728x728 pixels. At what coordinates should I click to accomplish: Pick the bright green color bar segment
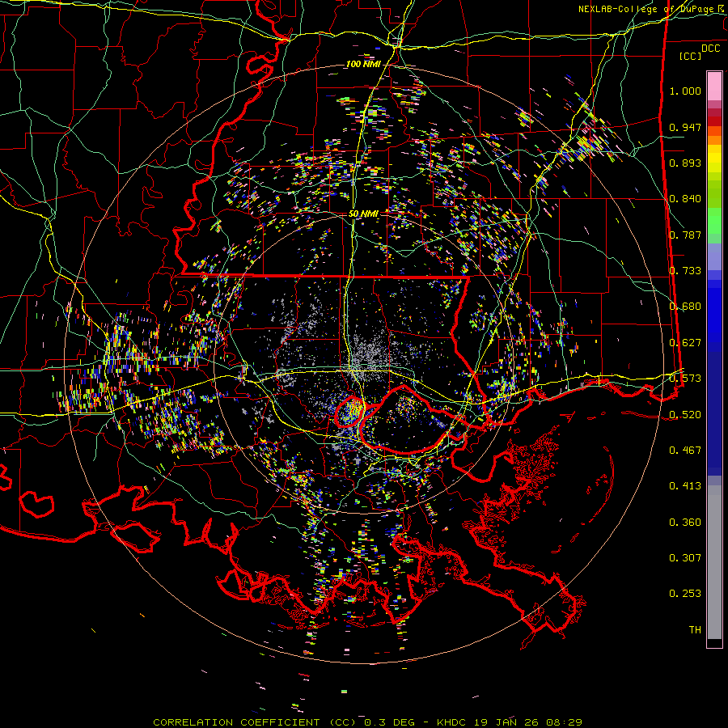coord(714,221)
